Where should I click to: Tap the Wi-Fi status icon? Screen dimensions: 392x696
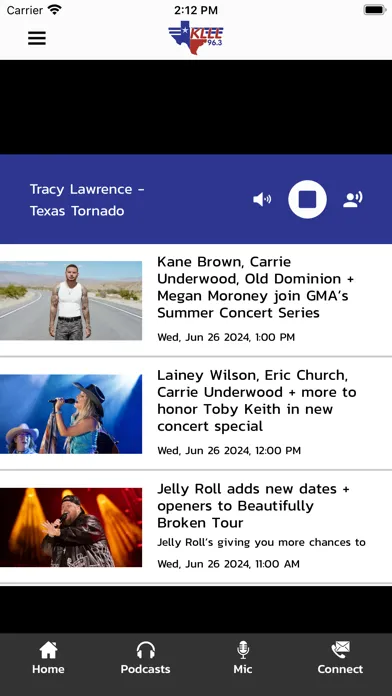pos(55,10)
